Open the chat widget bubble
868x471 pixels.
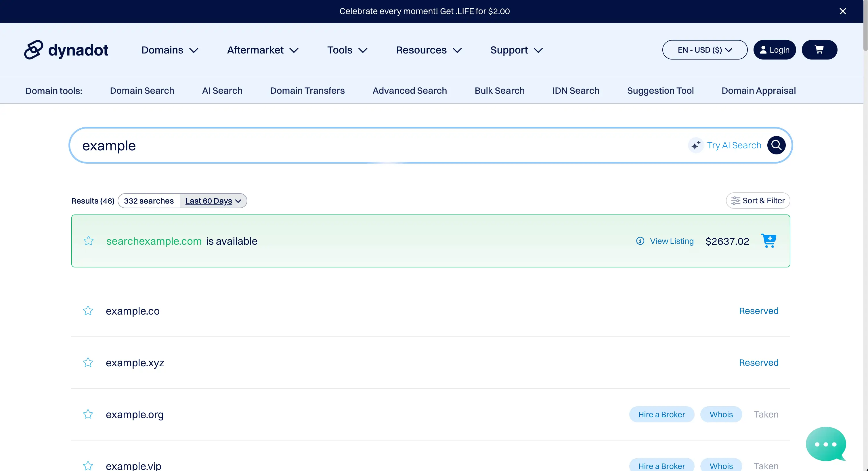(825, 444)
